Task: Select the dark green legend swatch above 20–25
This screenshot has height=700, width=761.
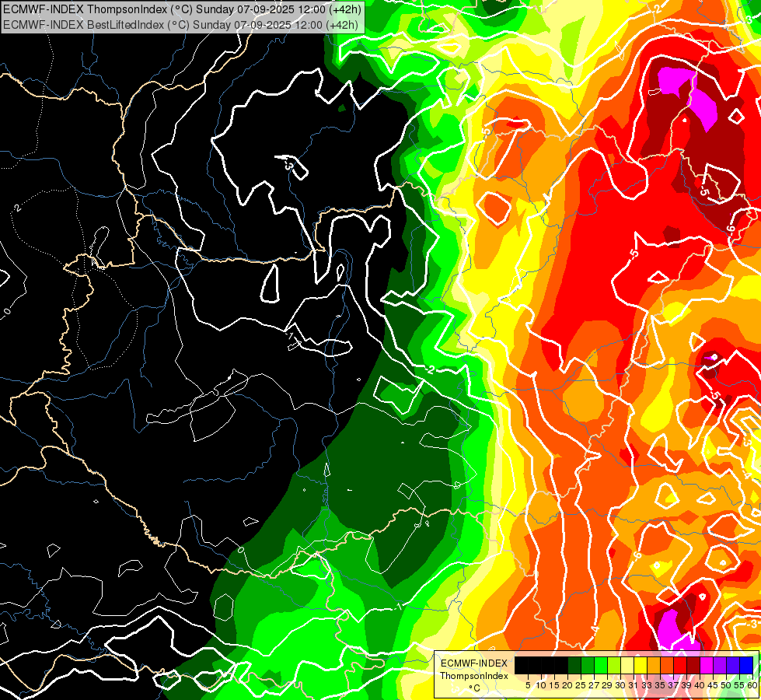Action: [574, 665]
